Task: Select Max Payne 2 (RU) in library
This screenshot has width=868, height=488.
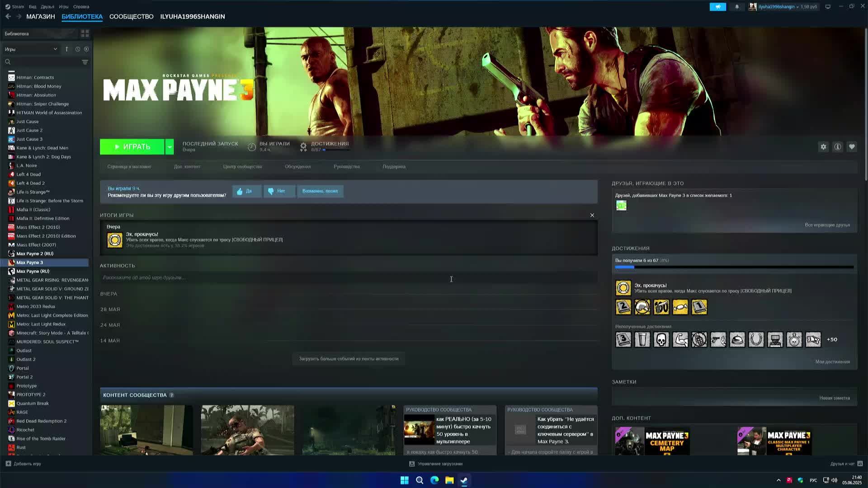Action: 35,253
